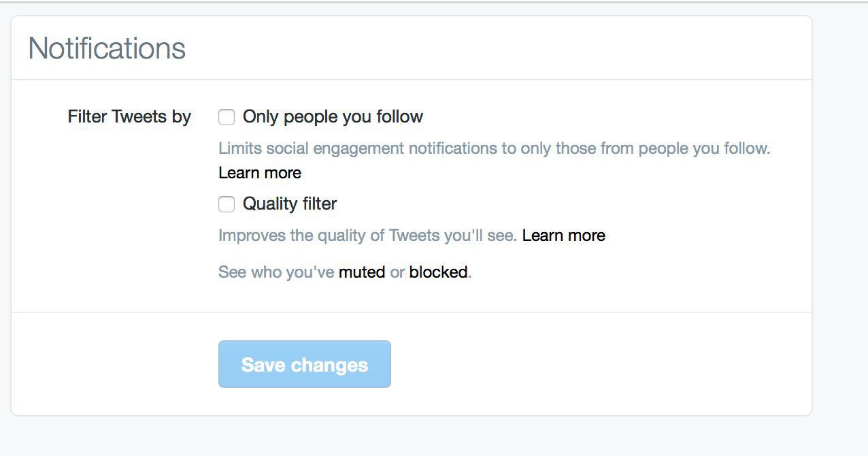Click the "Filter Tweets by" label
868x456 pixels.
(x=129, y=117)
